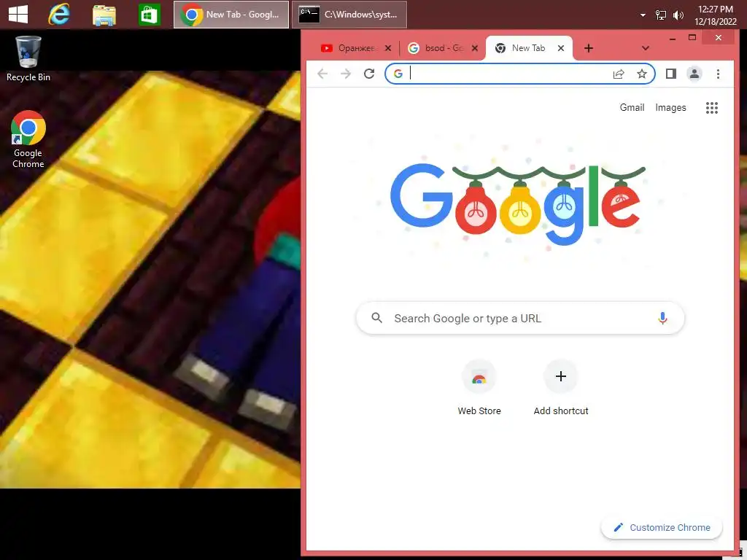Viewport: 747px width, 560px height.
Task: Reload the page with refresh icon
Action: coord(369,74)
